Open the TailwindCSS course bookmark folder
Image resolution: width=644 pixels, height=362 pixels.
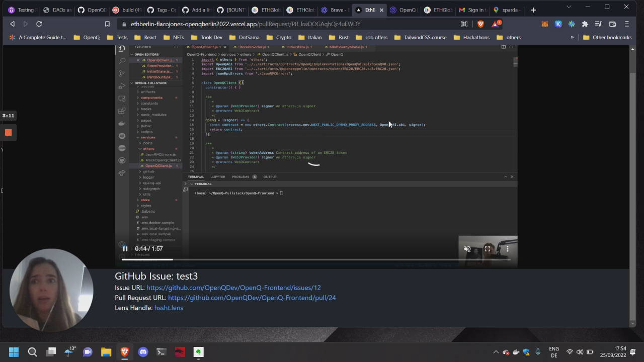point(420,37)
